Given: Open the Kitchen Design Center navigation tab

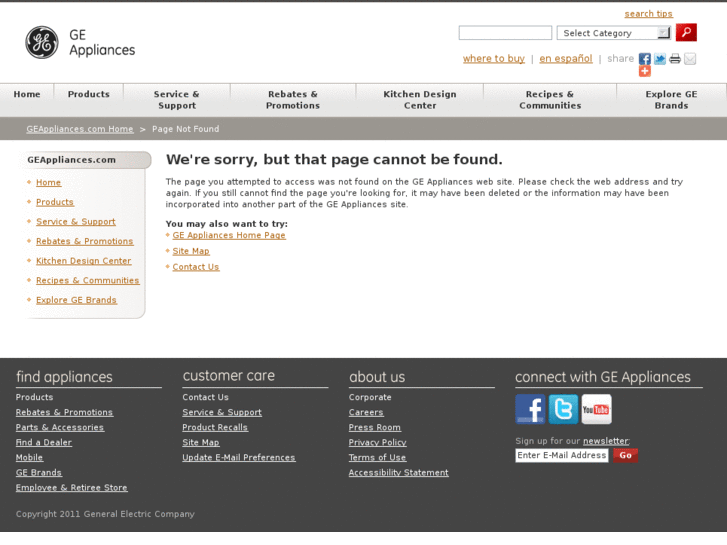Looking at the screenshot, I should pos(420,100).
